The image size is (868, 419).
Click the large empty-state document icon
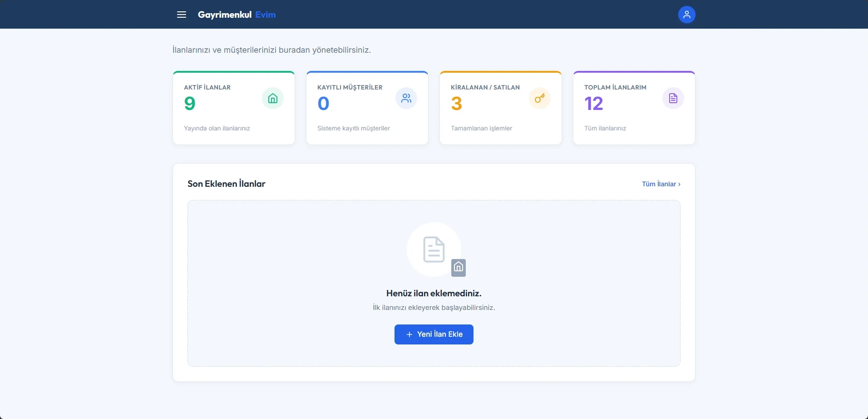(x=434, y=249)
